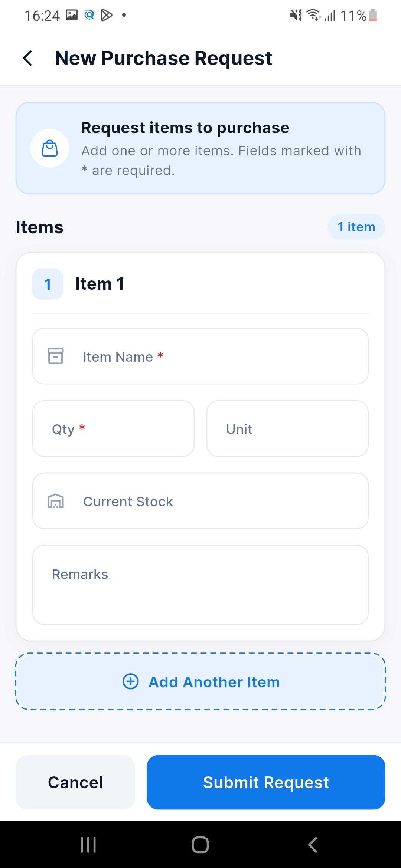Add Another Item to the request

pos(200,681)
